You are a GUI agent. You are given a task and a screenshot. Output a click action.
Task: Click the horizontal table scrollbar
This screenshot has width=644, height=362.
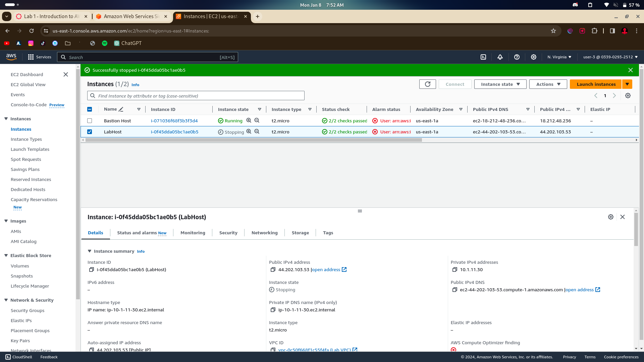click(x=253, y=140)
